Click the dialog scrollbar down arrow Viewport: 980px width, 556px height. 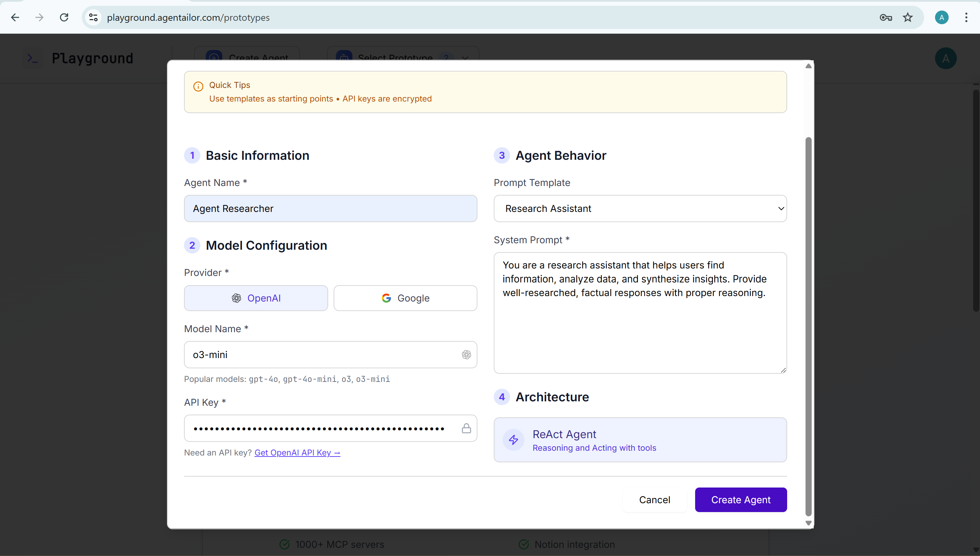[809, 523]
